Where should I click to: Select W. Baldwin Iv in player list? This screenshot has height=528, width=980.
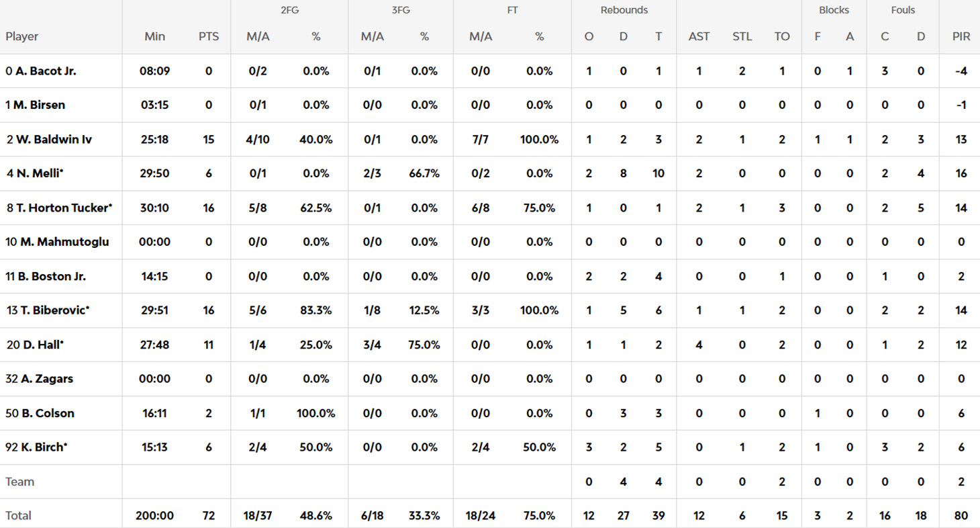point(53,140)
